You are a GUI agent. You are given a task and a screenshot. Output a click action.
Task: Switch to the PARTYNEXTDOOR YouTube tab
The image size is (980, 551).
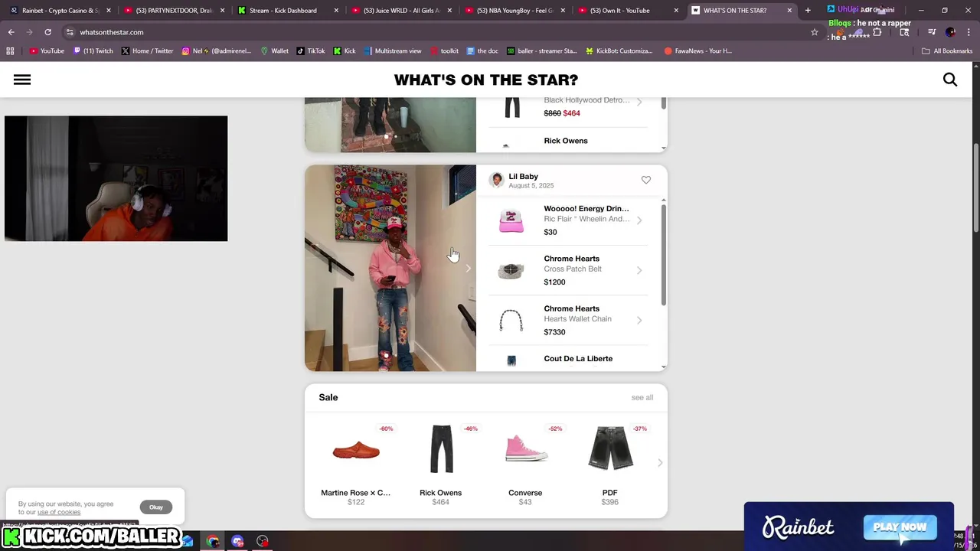pos(174,10)
